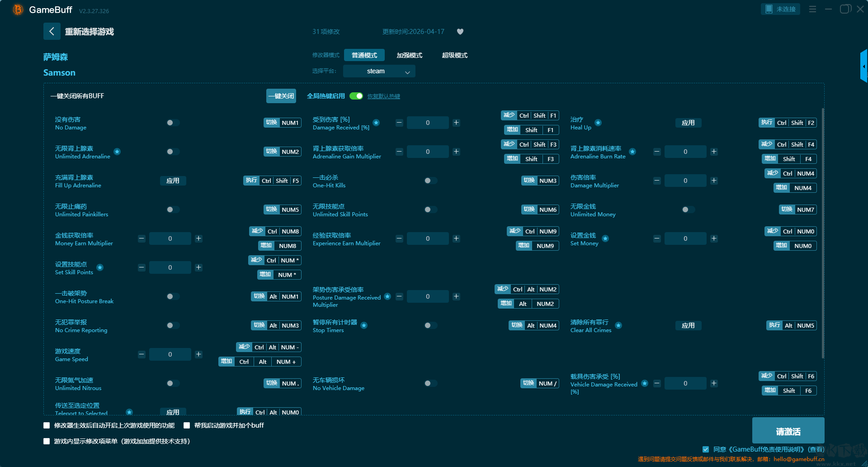This screenshot has width=868, height=467.
Task: Toggle the GameBuff disclaimer agreement checkbox
Action: pyautogui.click(x=706, y=449)
